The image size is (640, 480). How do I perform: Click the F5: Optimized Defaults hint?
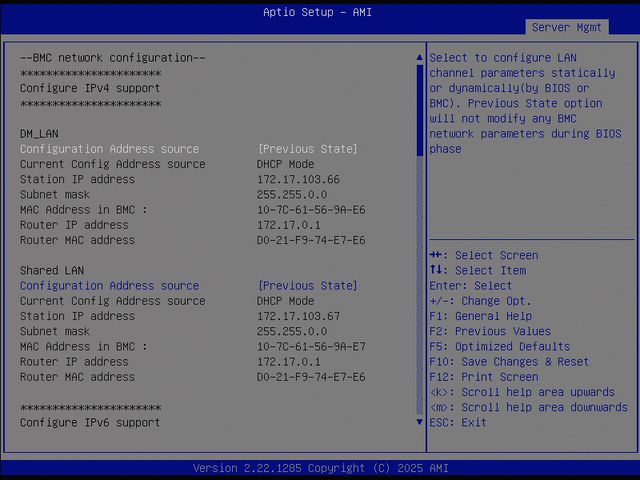tap(500, 347)
